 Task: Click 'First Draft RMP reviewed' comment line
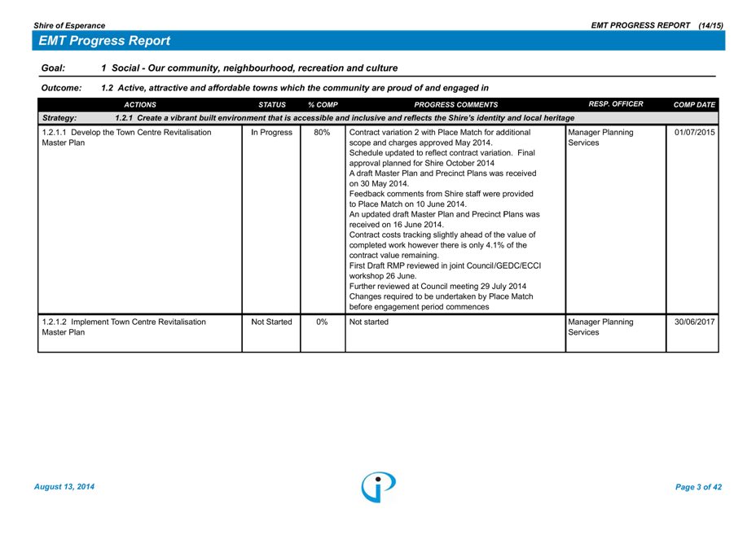pyautogui.click(x=445, y=271)
